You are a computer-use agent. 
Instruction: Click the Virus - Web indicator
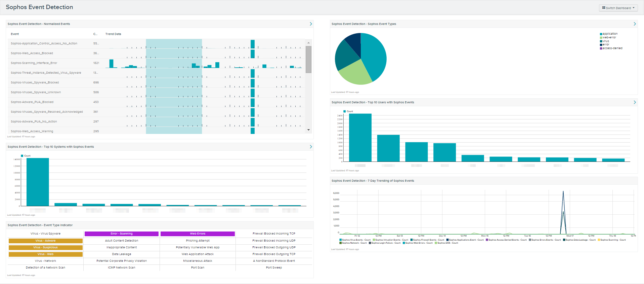tap(45, 254)
